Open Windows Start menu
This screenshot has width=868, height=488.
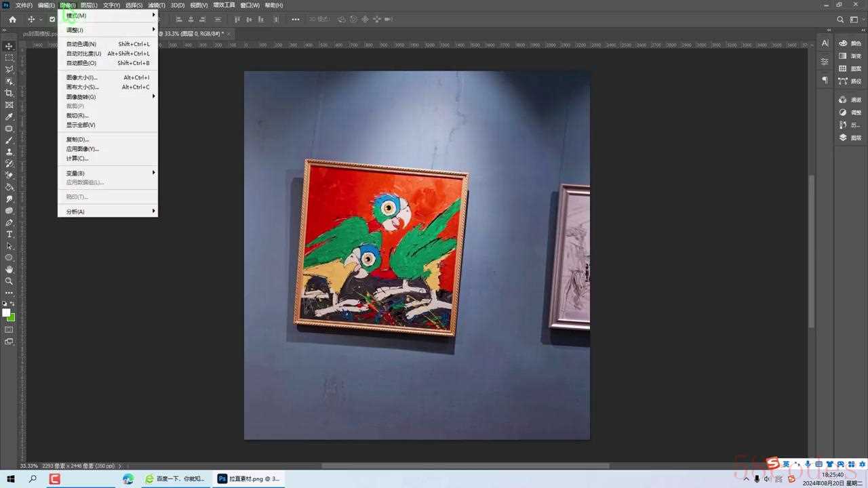(x=11, y=479)
